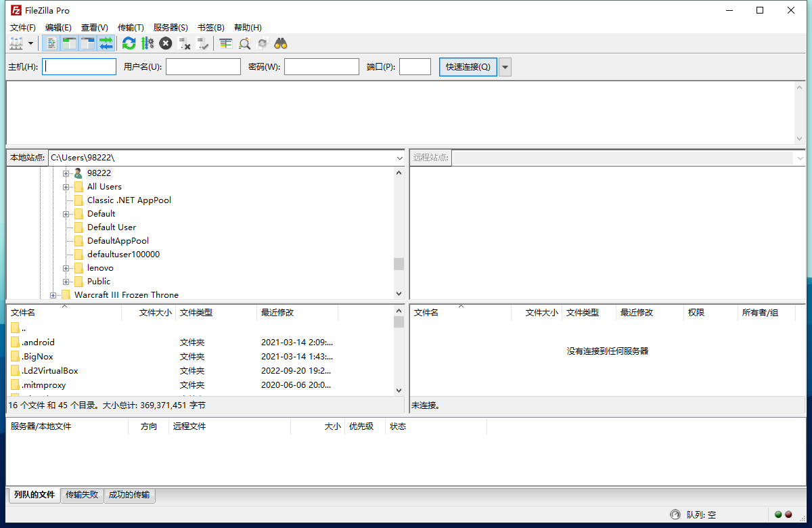Click the Refresh file listing icon
Screen dimensions: 812x528
tap(129, 43)
